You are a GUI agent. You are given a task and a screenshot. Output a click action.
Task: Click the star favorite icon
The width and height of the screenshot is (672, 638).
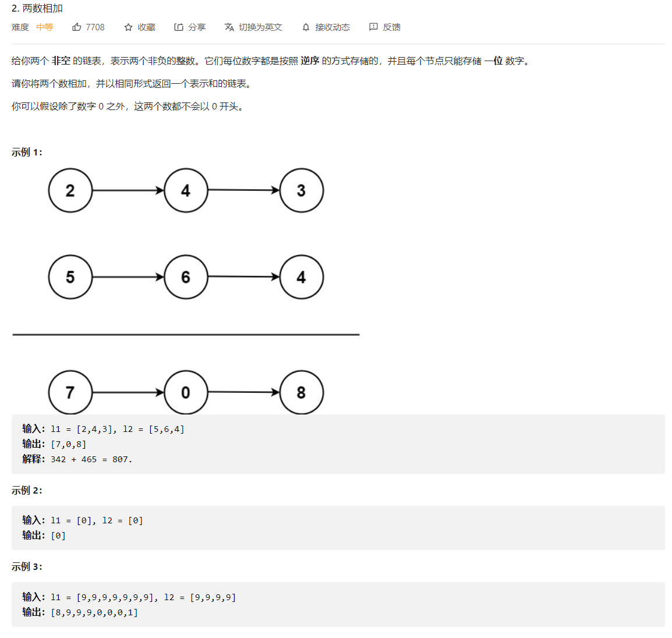pyautogui.click(x=128, y=27)
